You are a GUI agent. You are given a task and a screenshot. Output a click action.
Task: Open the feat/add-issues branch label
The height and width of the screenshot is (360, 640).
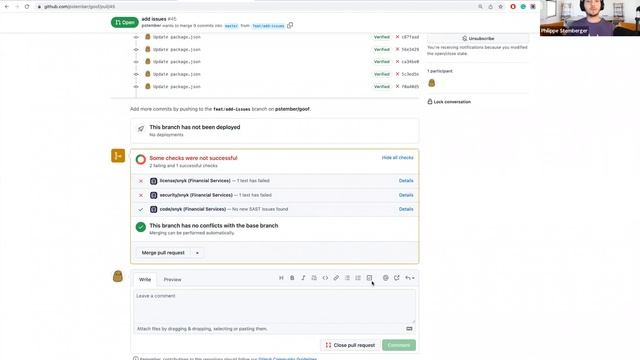tap(268, 26)
